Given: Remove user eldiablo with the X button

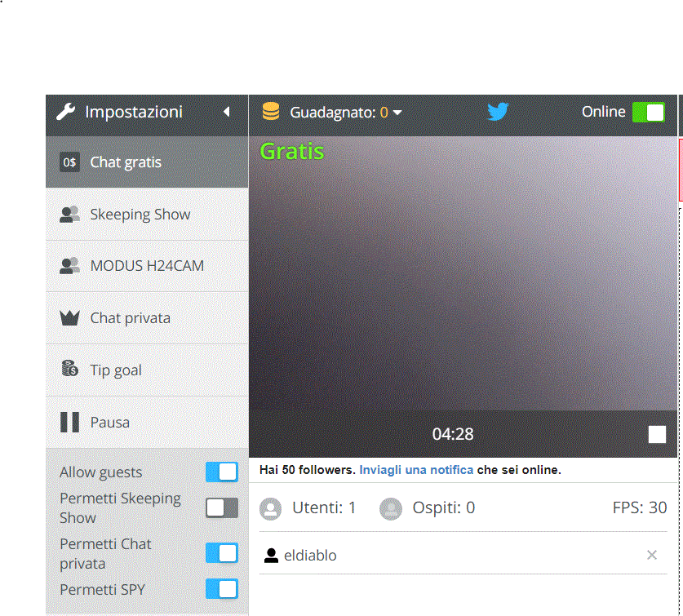Looking at the screenshot, I should point(652,555).
